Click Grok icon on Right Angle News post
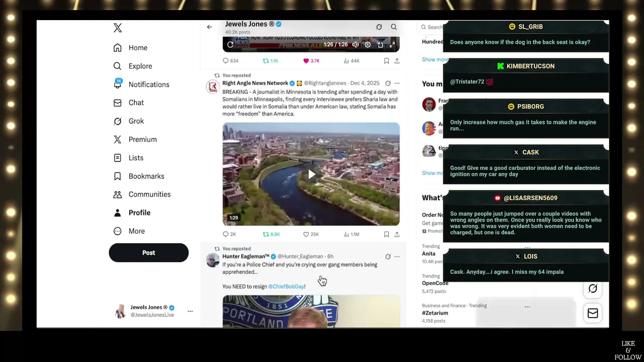Screen dimensions: 644x362 point(388,83)
